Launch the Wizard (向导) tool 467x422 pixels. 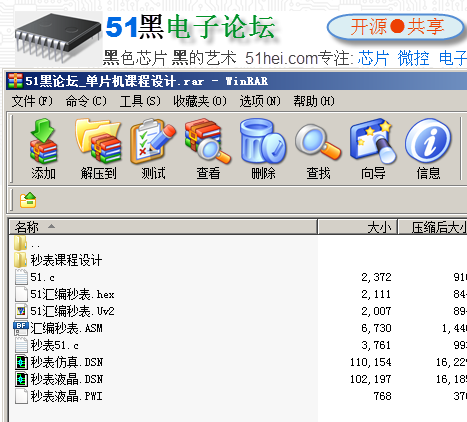click(x=373, y=141)
